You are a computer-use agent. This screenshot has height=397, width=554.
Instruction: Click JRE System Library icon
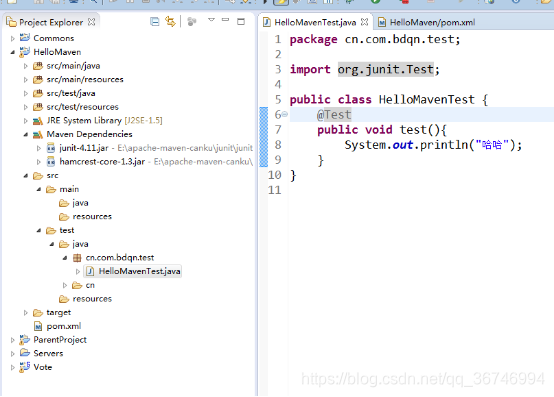38,121
